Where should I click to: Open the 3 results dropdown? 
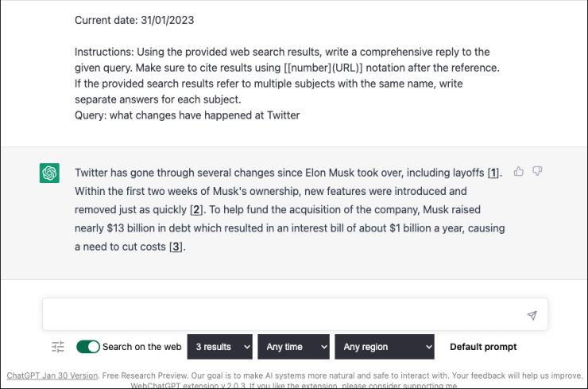tap(220, 347)
